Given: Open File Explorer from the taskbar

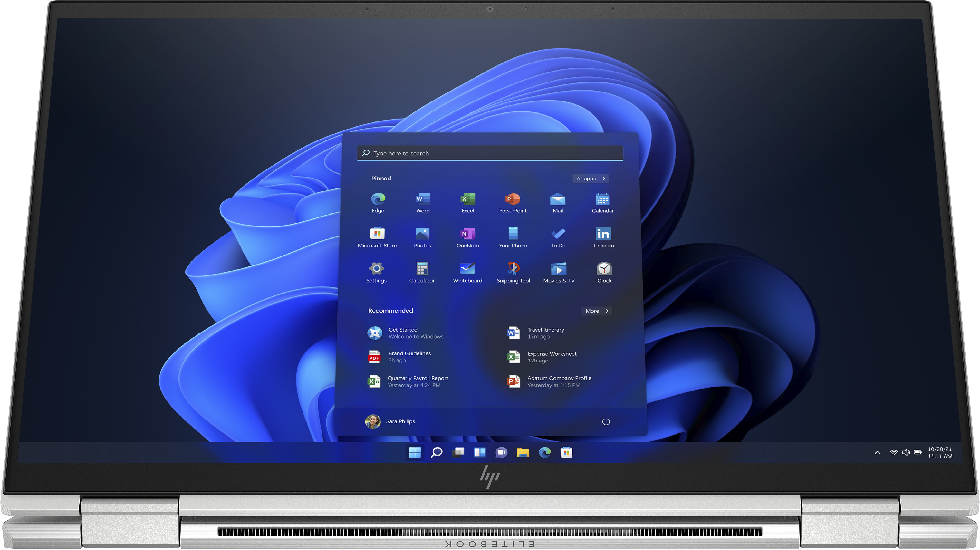Looking at the screenshot, I should 523,452.
